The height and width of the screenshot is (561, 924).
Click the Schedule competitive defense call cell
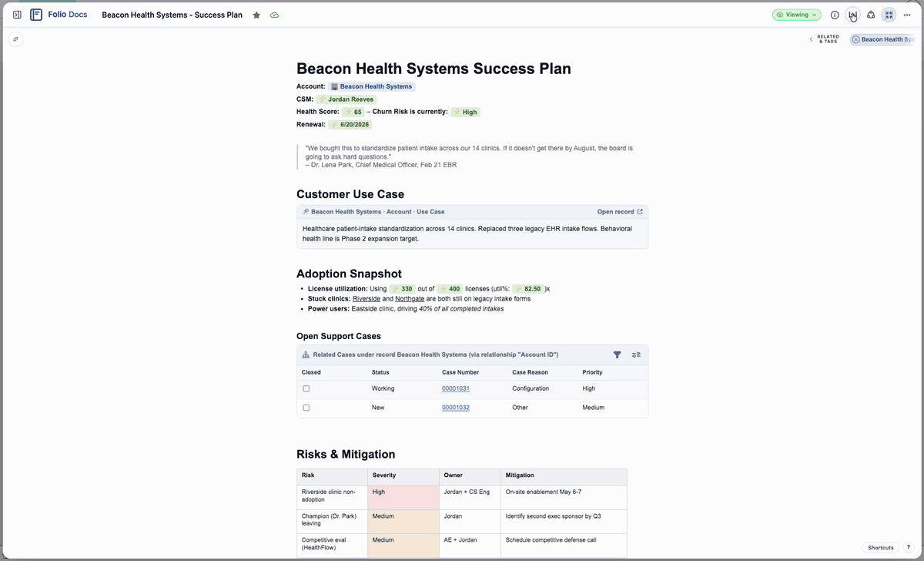564,545
